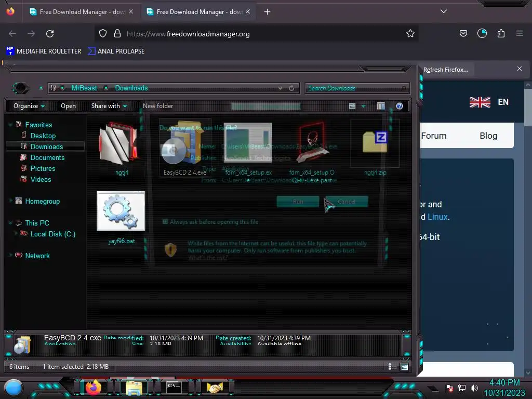Image resolution: width=532 pixels, height=399 pixels.
Task: Open the Firefox hamburger menu
Action: (x=519, y=33)
